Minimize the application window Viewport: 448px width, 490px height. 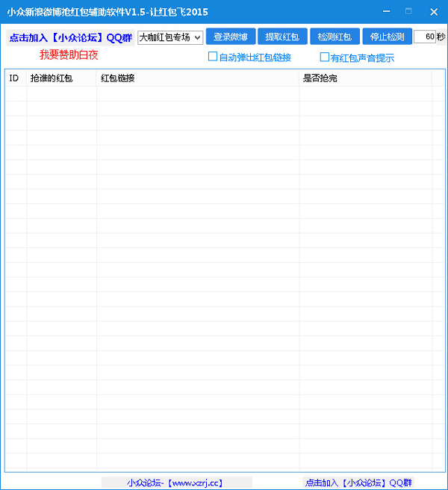pyautogui.click(x=385, y=11)
